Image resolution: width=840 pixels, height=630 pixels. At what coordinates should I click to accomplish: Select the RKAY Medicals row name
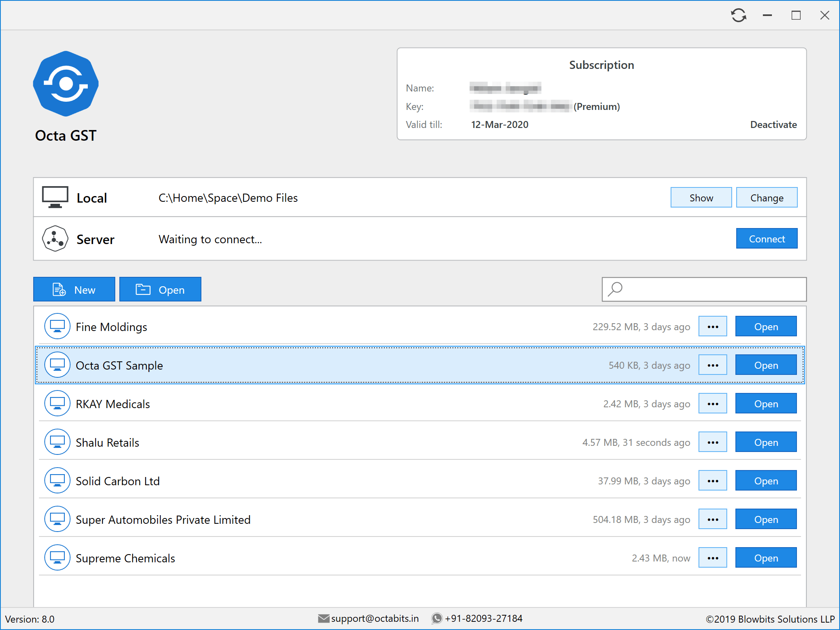113,404
